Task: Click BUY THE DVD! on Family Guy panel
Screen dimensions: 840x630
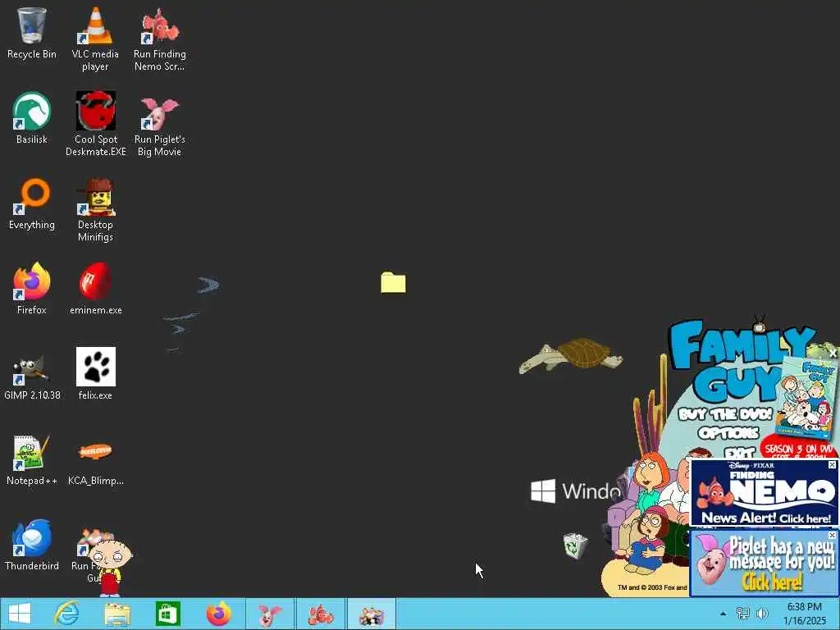Action: tap(725, 414)
